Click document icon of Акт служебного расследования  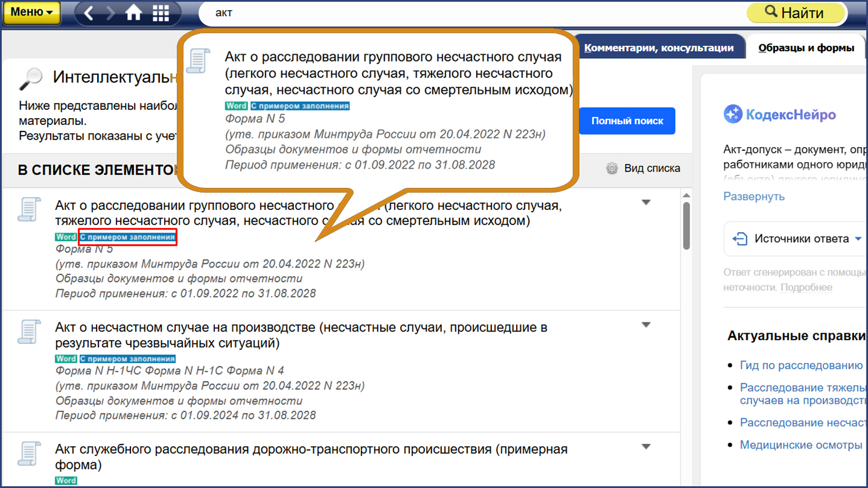[x=29, y=454]
